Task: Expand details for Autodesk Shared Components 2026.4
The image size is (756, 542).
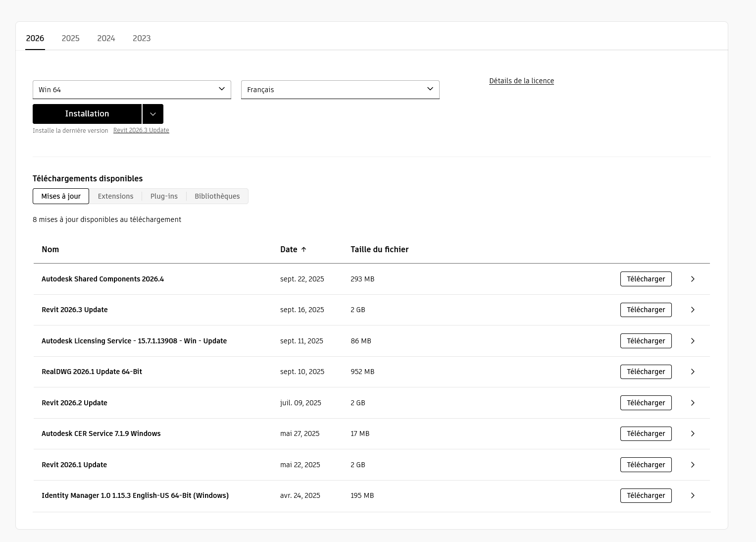Action: coord(693,279)
